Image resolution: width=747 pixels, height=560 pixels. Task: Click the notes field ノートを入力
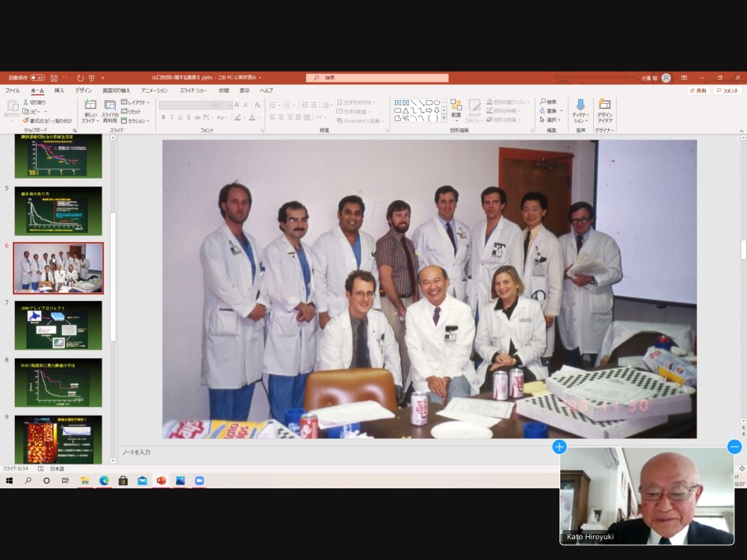click(x=136, y=452)
